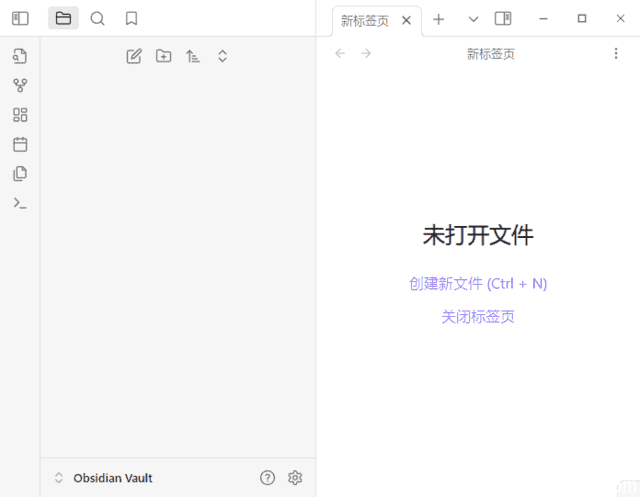This screenshot has width=640, height=497.
Task: Open the quick switcher from the ribbon
Action: [x=20, y=57]
